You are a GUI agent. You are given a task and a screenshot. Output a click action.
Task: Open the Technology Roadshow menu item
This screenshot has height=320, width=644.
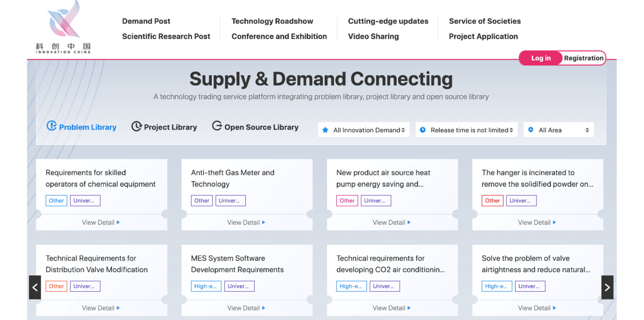(x=272, y=21)
